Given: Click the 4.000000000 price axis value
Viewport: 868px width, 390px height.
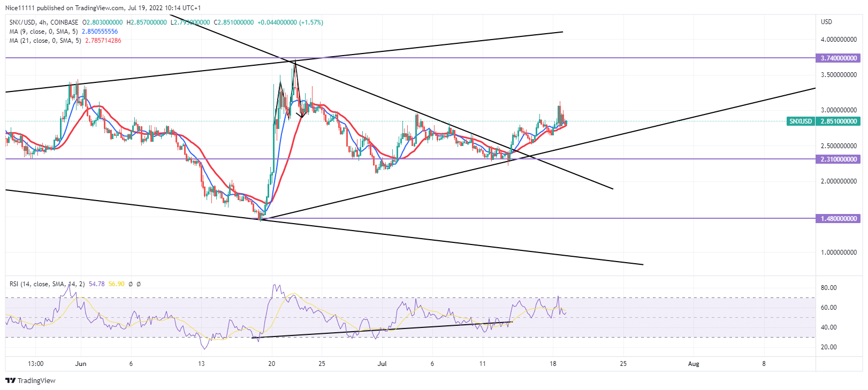Looking at the screenshot, I should click(839, 40).
